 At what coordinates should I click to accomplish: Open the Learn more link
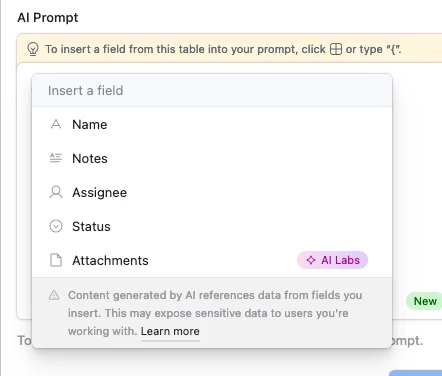tap(170, 331)
